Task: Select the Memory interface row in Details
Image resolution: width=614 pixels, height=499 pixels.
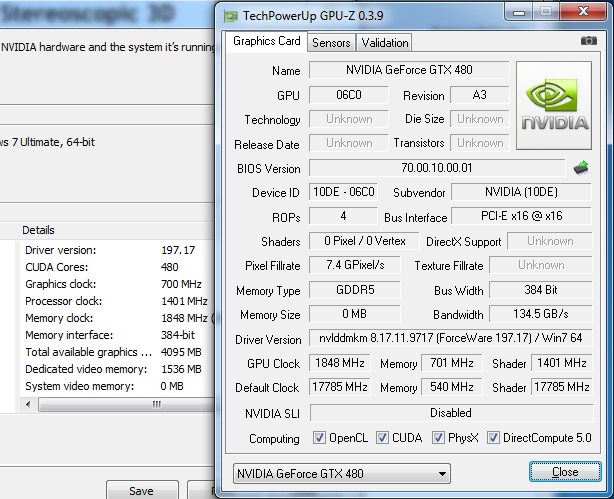Action: click(x=117, y=335)
